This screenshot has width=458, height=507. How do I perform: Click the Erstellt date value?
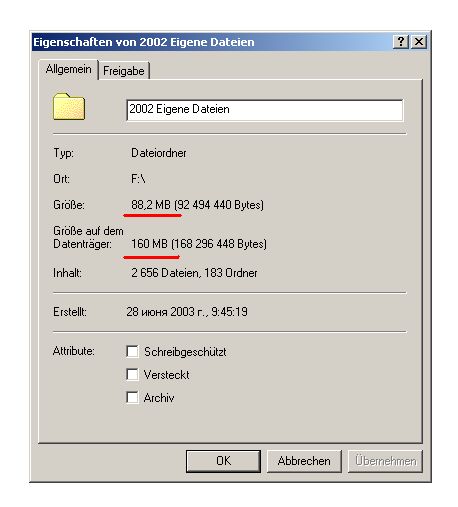187,312
